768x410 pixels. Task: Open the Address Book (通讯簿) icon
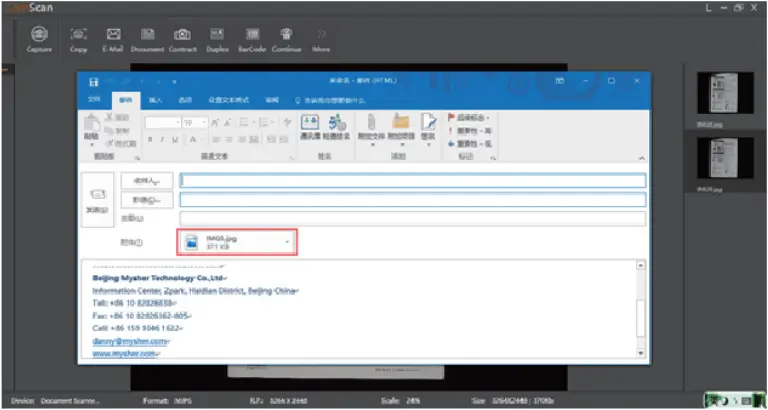click(x=310, y=122)
